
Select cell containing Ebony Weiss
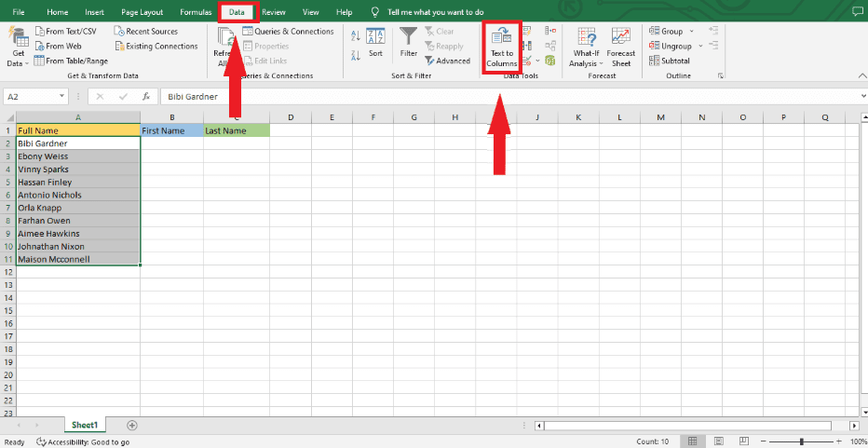(78, 156)
